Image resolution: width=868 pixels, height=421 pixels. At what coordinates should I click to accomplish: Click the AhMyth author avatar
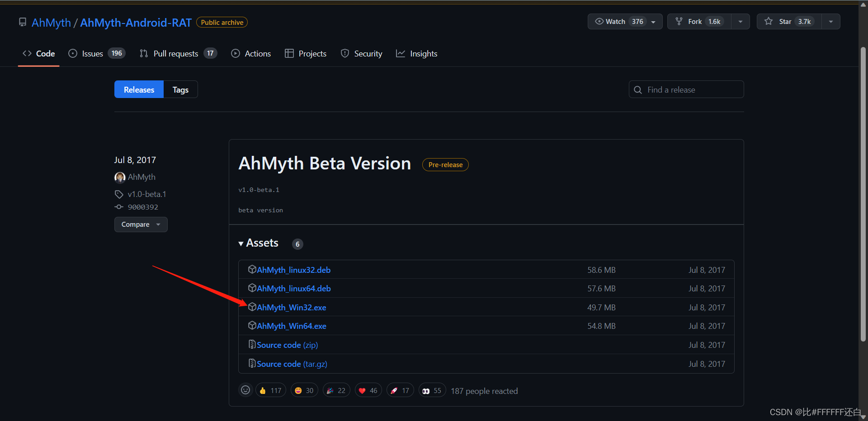coord(120,178)
